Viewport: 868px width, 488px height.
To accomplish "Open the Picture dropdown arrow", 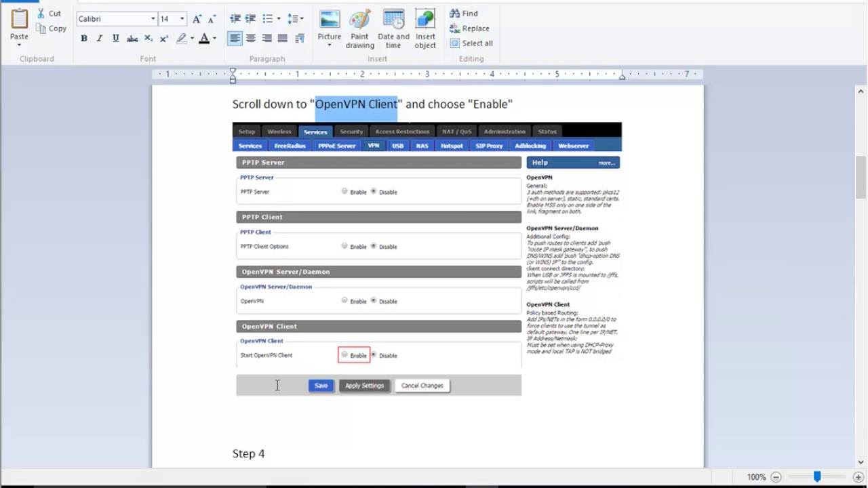I will click(x=330, y=45).
